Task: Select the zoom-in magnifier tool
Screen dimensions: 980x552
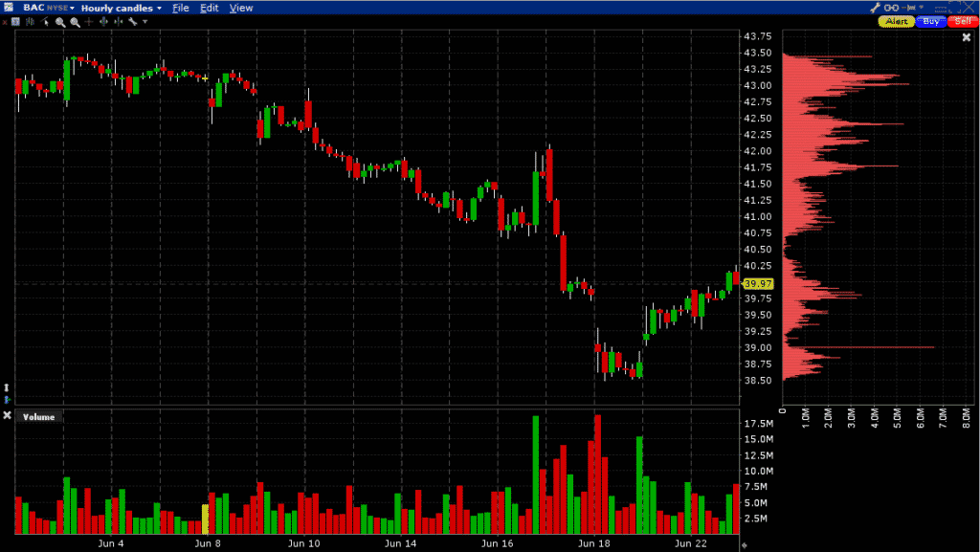Action: pos(60,20)
